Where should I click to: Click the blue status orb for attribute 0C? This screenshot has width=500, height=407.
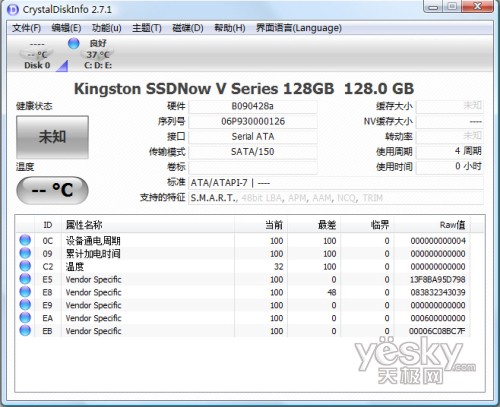pyautogui.click(x=25, y=240)
